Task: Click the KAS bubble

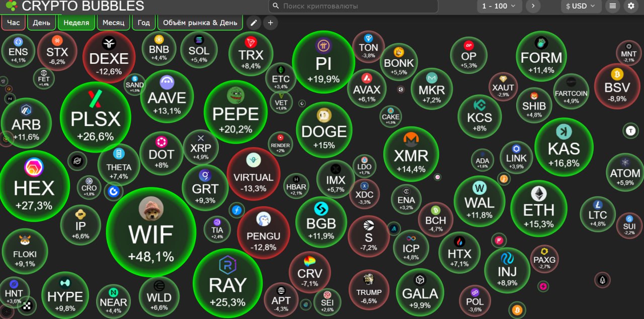Action: pos(564,147)
